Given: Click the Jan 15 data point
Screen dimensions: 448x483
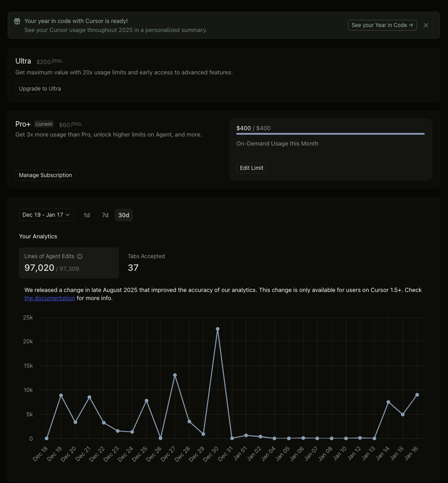Looking at the screenshot, I should coord(403,415).
